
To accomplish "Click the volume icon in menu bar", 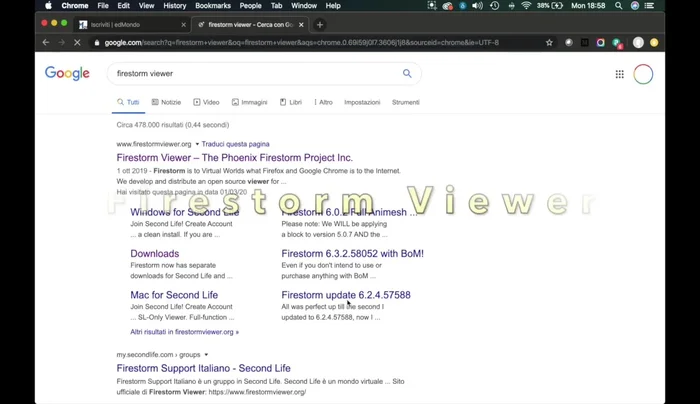I will coord(477,6).
